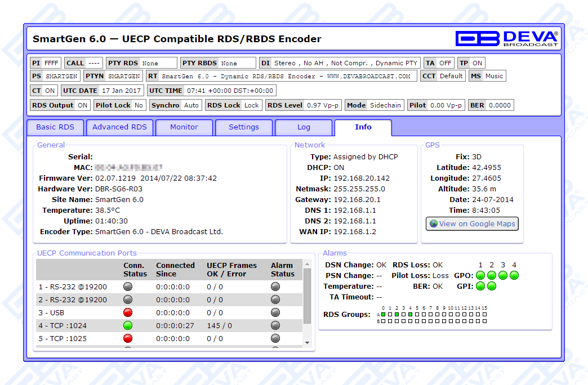Click the GPO 4 green indicator
Screen dimensions: 588x385
tap(514, 275)
